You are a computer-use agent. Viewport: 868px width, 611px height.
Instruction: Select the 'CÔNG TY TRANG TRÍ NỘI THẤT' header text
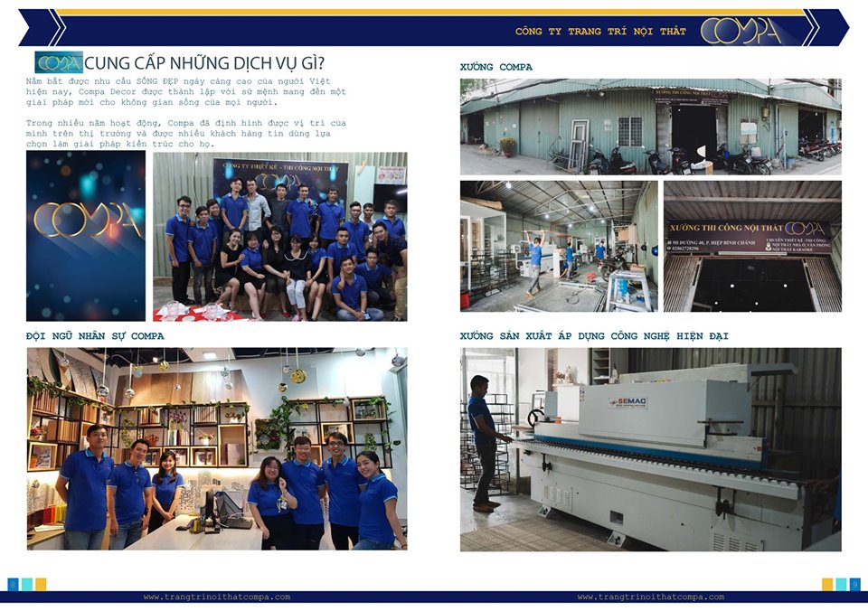tap(600, 32)
